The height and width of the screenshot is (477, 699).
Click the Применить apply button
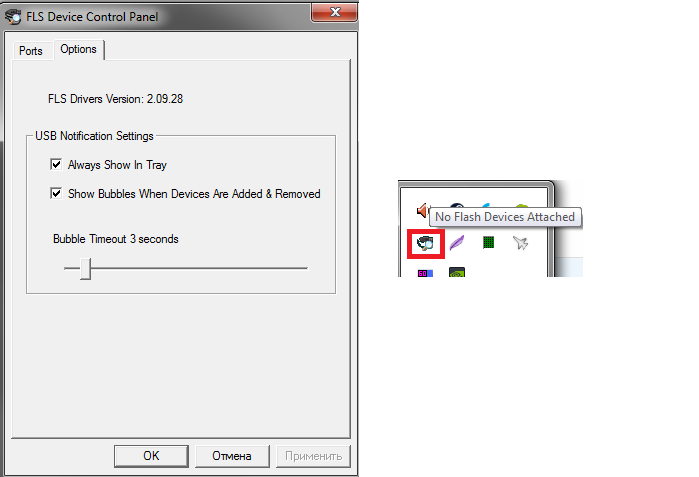pyautogui.click(x=313, y=456)
